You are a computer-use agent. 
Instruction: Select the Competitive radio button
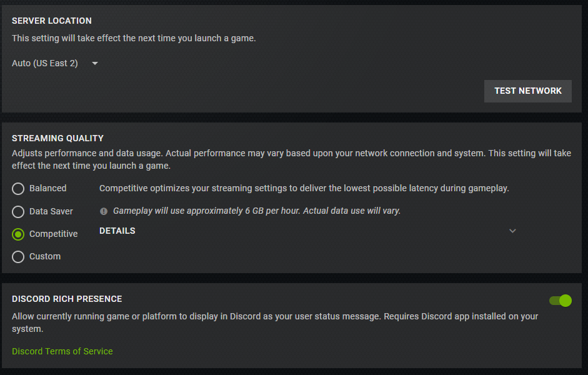(x=18, y=234)
